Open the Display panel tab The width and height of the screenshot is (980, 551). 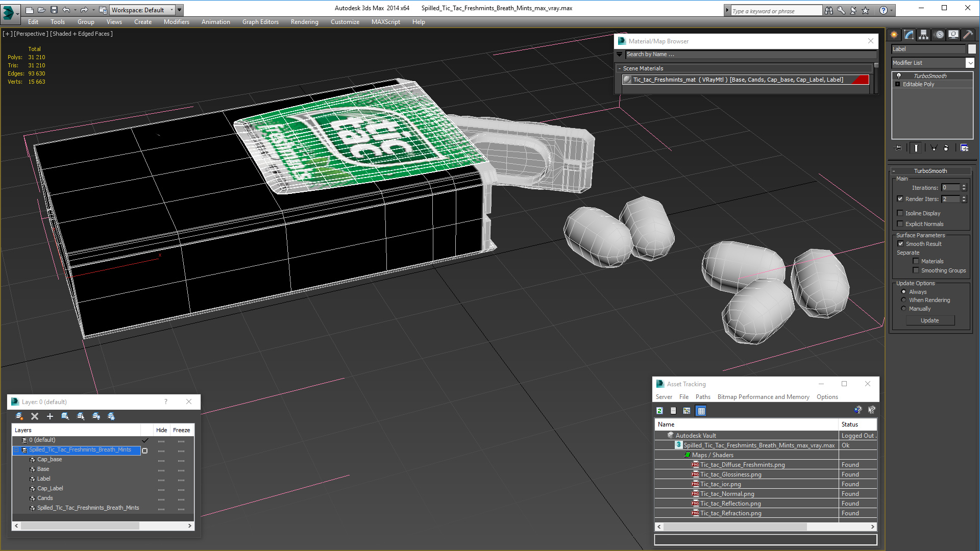pos(953,35)
